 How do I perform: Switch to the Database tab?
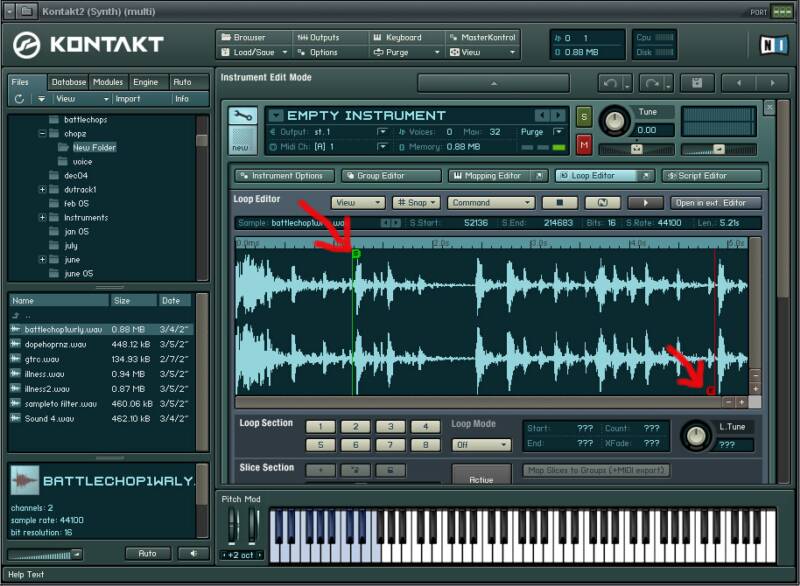[68, 82]
